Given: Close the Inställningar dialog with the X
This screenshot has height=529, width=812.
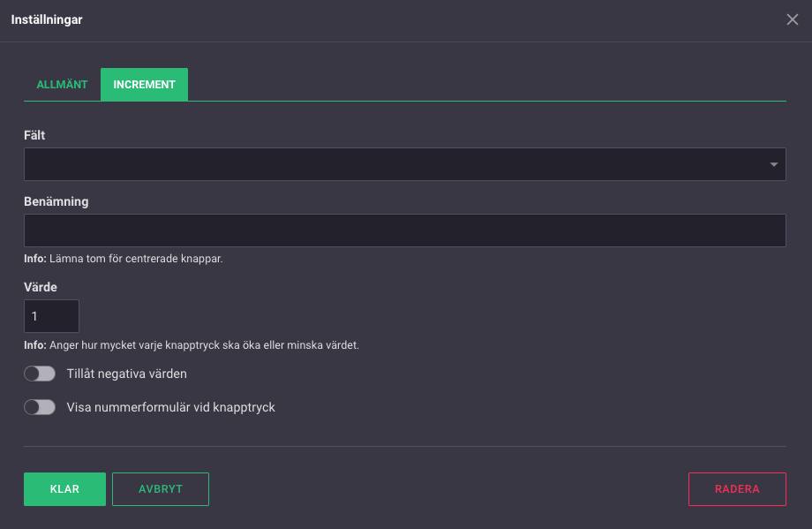Looking at the screenshot, I should click(792, 19).
